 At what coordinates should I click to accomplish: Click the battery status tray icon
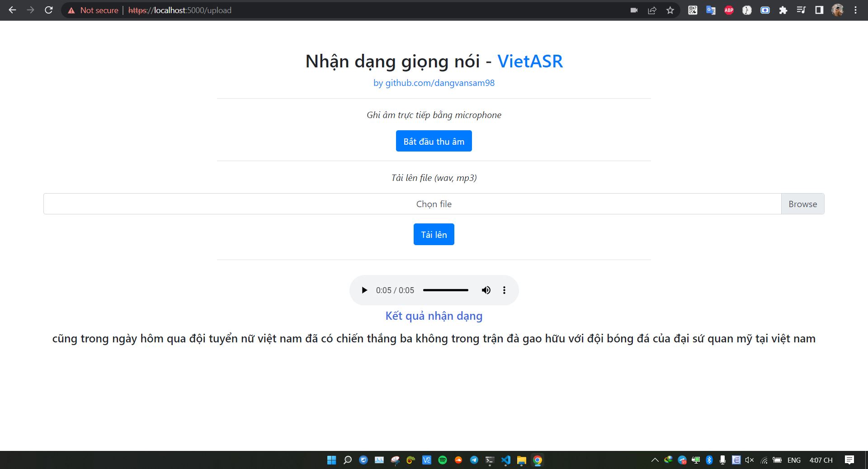(x=777, y=460)
